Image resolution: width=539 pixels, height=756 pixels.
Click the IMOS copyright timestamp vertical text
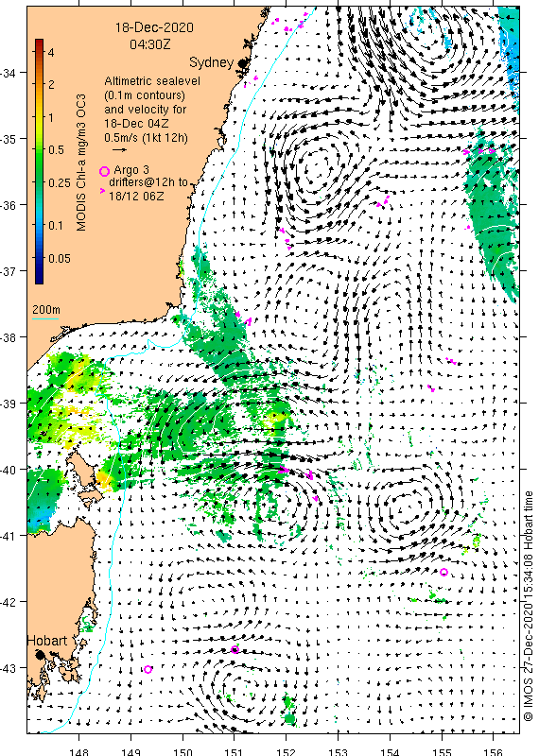[x=529, y=606]
